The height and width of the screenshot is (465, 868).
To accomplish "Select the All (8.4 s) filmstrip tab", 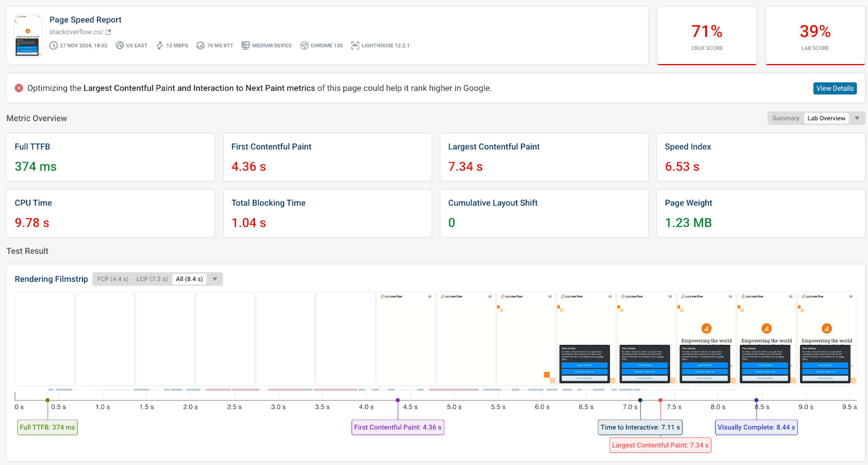I will click(189, 279).
